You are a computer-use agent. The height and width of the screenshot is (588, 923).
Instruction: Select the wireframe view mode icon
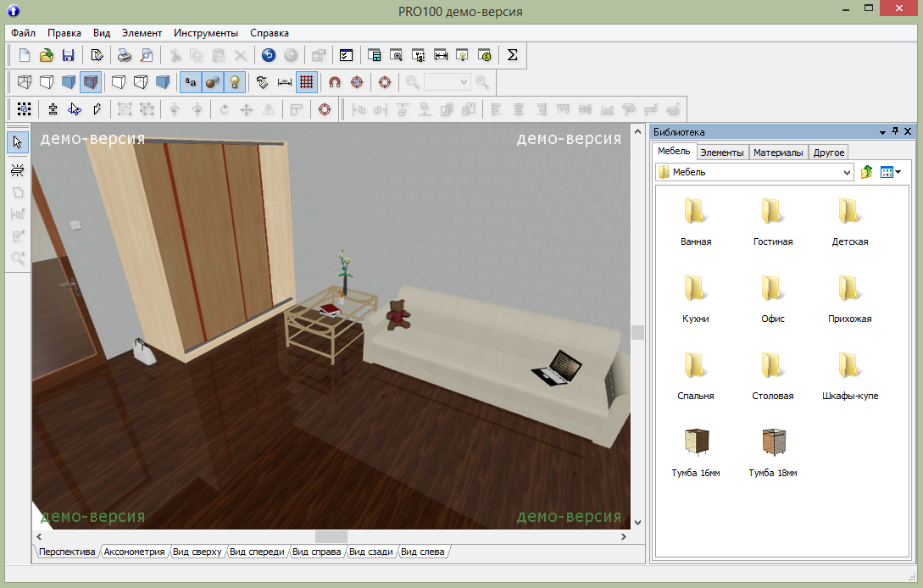point(25,82)
